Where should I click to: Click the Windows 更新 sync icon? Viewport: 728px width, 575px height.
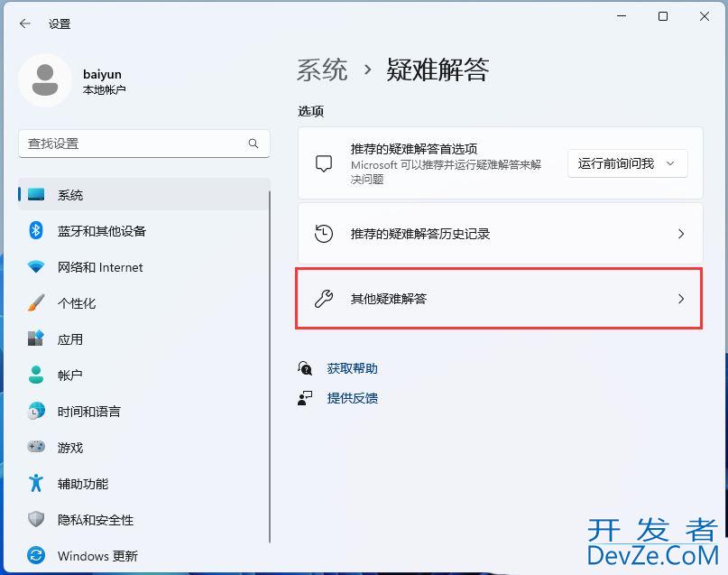36,555
